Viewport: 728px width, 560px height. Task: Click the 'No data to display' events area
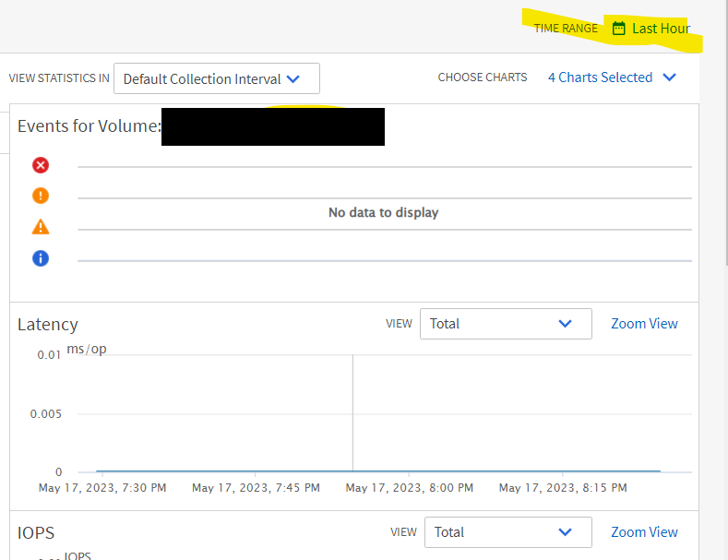(x=383, y=213)
